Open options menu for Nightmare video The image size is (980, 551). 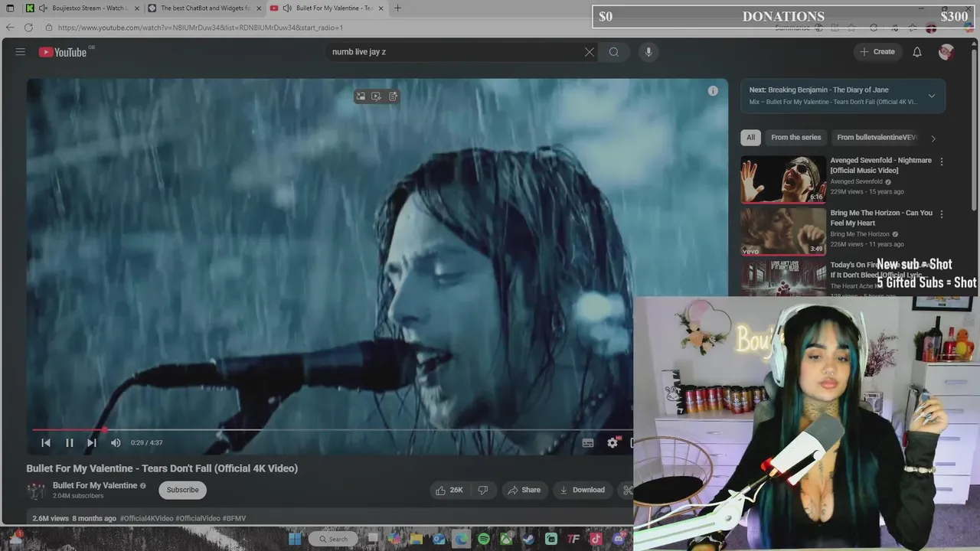[942, 161]
